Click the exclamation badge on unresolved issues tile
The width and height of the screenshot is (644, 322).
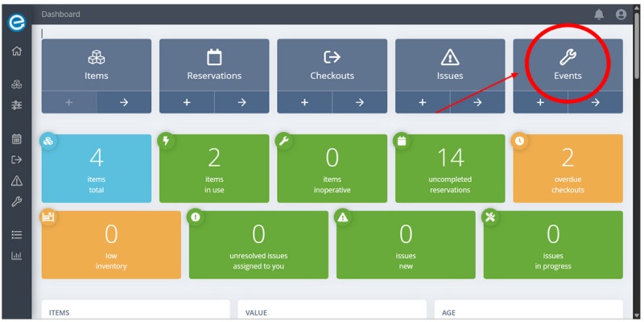[x=196, y=217]
